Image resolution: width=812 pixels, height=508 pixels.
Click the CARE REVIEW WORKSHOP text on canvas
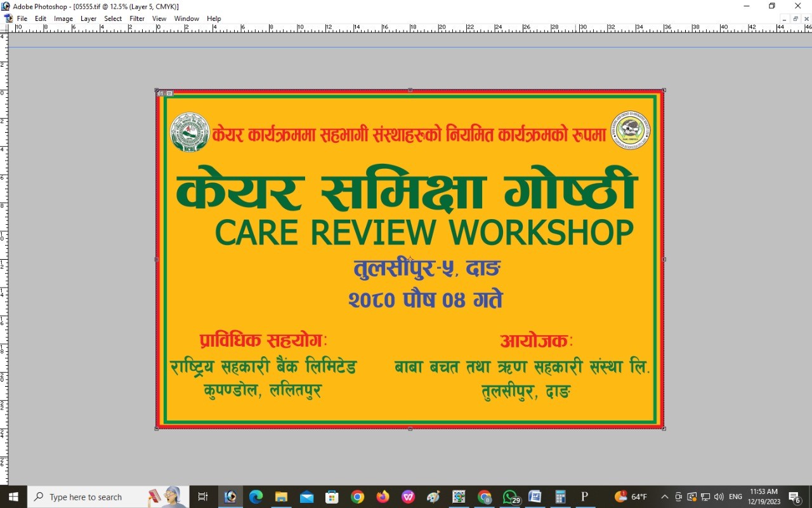pos(424,232)
